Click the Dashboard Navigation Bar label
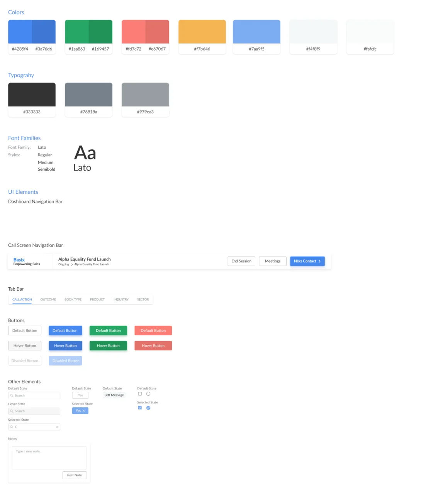This screenshot has width=448, height=491. pyautogui.click(x=35, y=201)
